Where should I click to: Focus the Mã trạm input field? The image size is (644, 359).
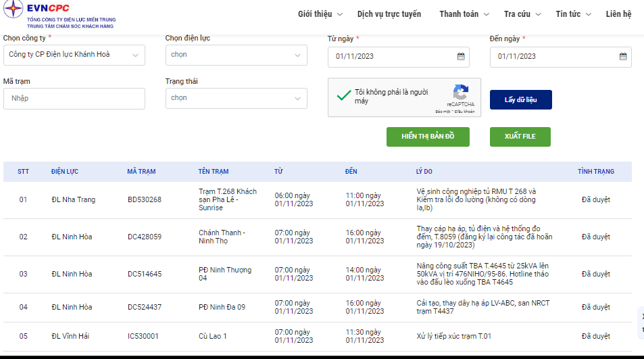(74, 99)
